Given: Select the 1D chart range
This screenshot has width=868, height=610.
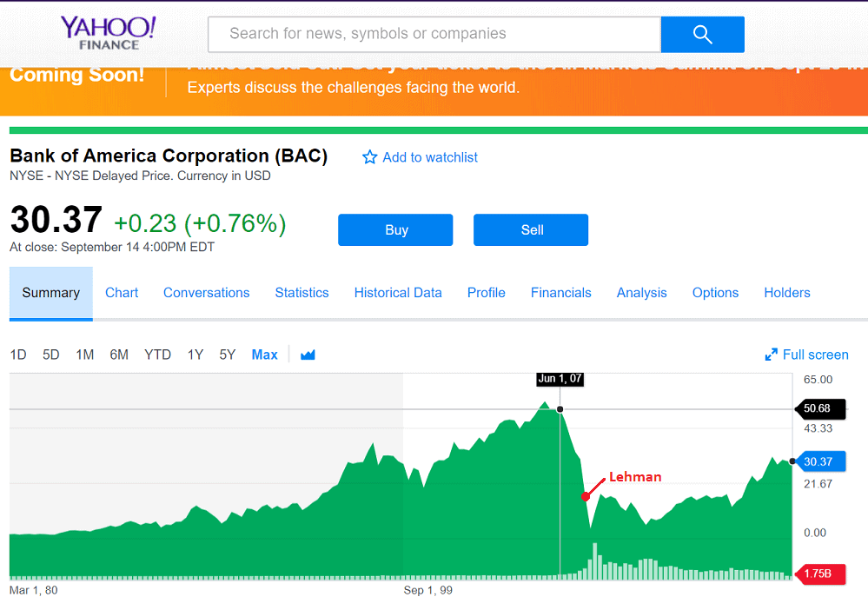Looking at the screenshot, I should pos(18,355).
